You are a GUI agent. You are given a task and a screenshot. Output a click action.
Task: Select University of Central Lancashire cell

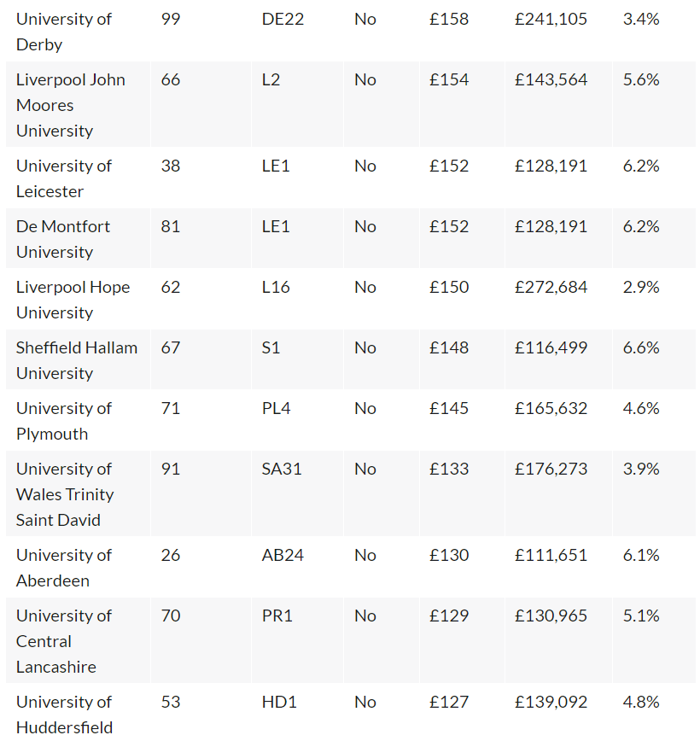(x=78, y=640)
